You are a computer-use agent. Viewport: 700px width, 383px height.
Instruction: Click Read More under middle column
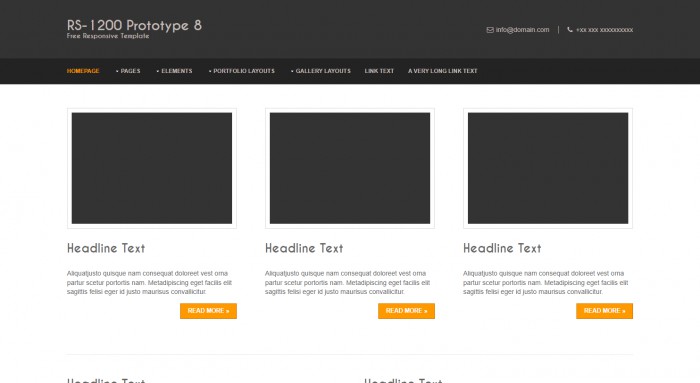point(406,311)
